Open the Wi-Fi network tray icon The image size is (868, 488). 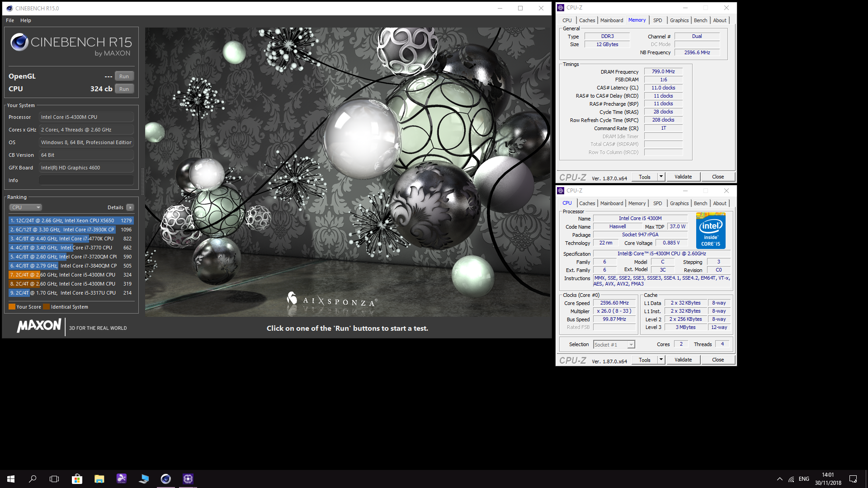(x=791, y=479)
